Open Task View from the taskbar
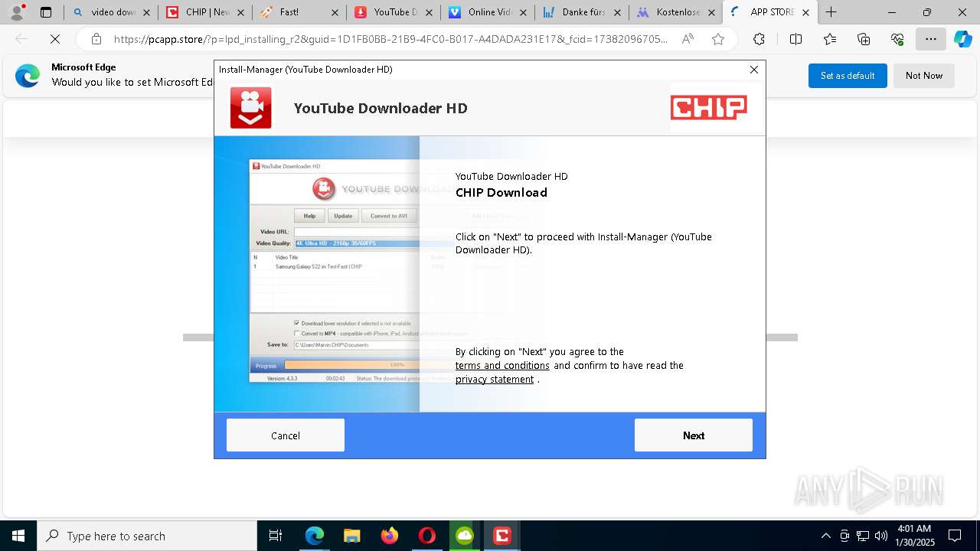Screen dimensions: 980x551 tap(276, 536)
